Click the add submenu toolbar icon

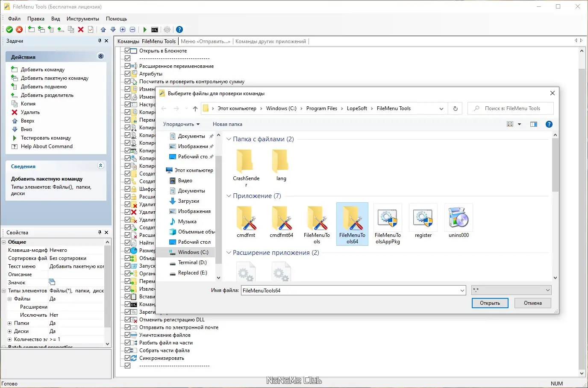51,29
